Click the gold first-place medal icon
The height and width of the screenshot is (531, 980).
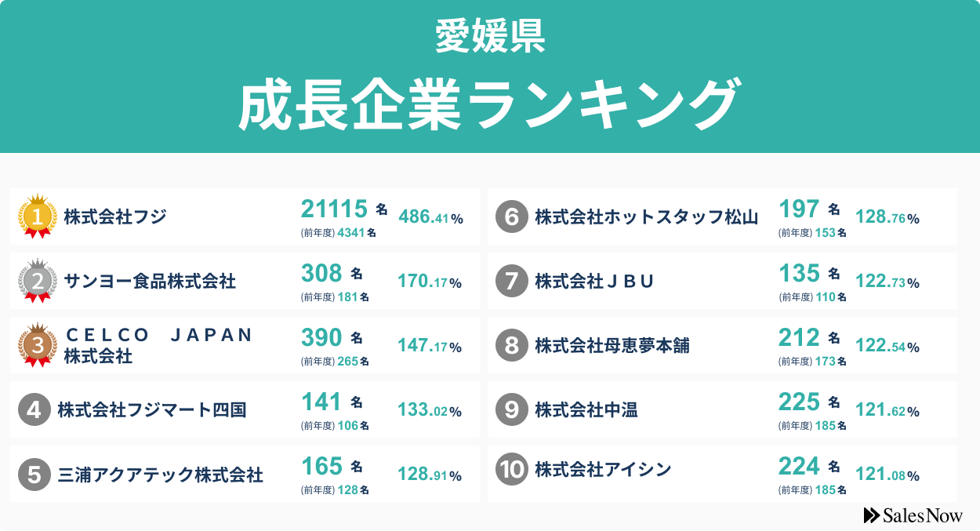[x=38, y=216]
